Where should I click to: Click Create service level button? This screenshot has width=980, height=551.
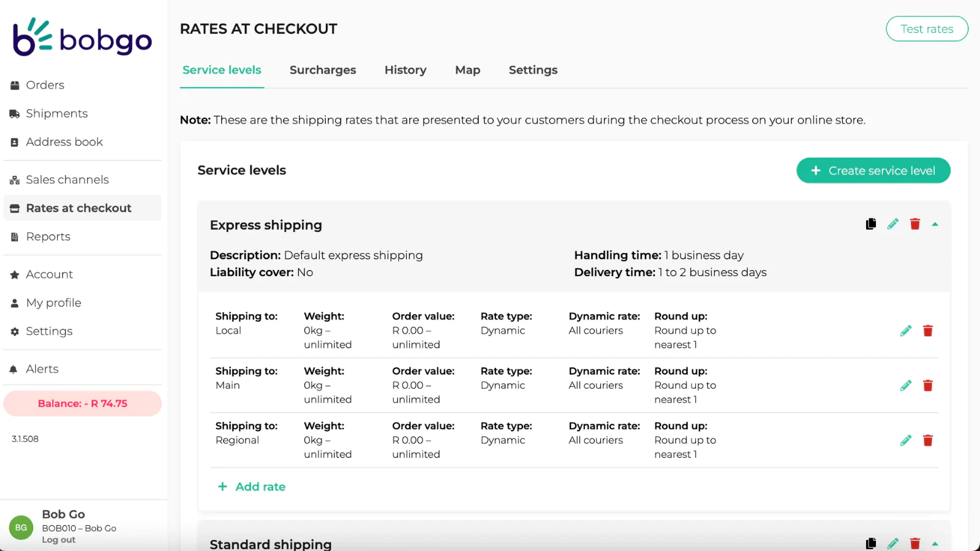[x=873, y=171]
